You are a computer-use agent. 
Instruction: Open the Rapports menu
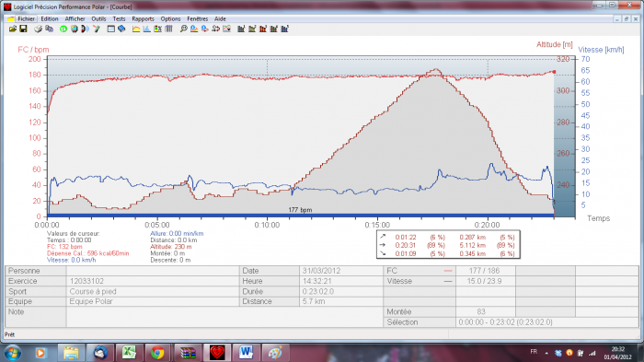coord(143,19)
